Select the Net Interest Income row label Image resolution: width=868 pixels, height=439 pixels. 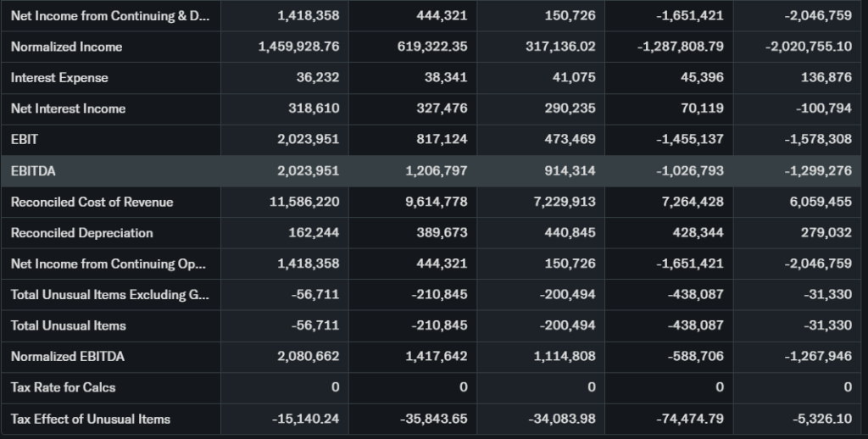tap(68, 108)
